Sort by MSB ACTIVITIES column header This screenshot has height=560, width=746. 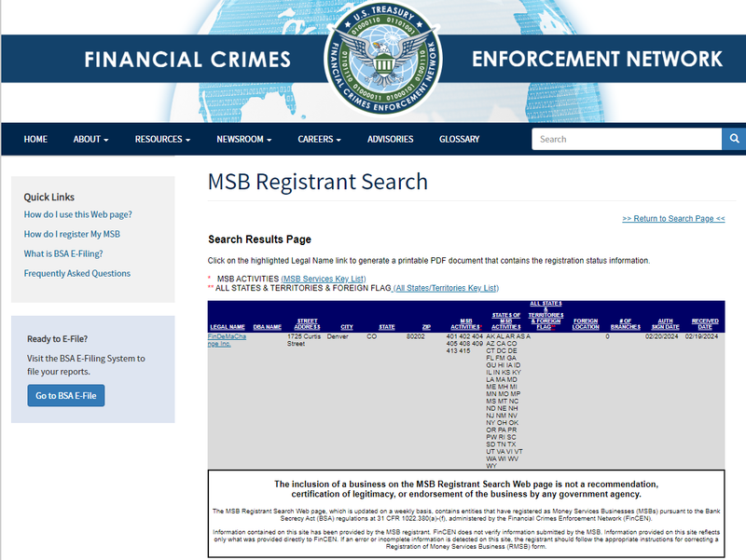[466, 324]
